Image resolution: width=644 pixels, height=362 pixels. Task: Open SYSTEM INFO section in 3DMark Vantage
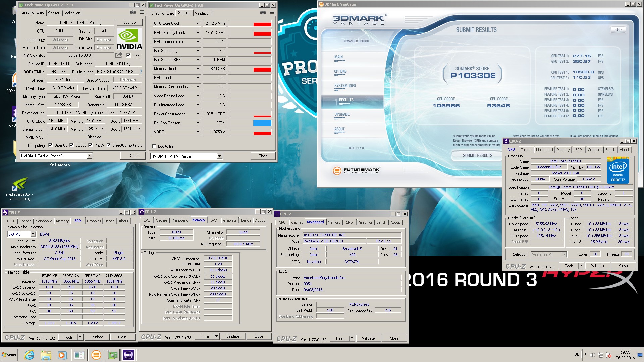pyautogui.click(x=345, y=86)
